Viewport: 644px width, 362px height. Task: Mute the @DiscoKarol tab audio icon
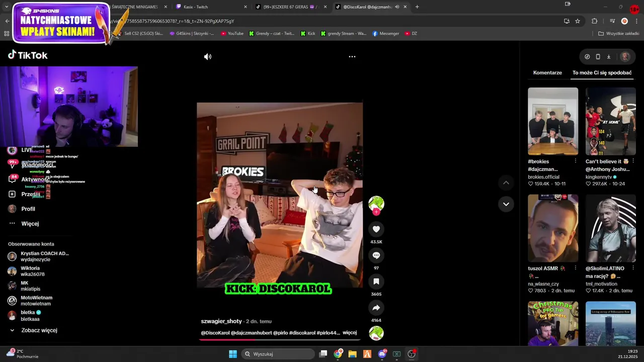tap(397, 7)
